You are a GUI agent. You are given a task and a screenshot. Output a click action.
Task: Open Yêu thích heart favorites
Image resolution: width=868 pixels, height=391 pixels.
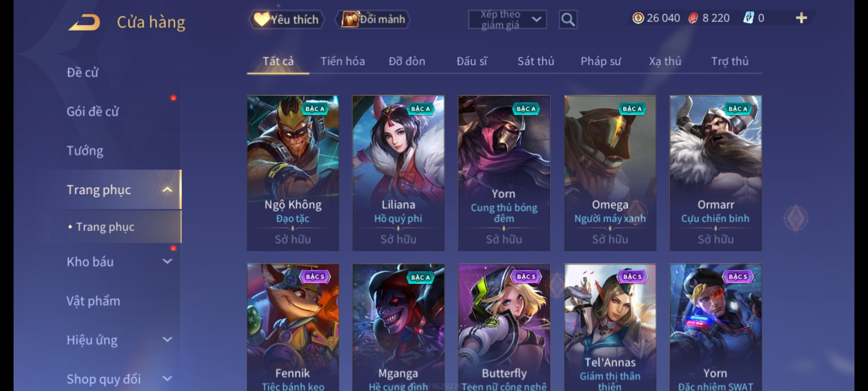point(286,20)
